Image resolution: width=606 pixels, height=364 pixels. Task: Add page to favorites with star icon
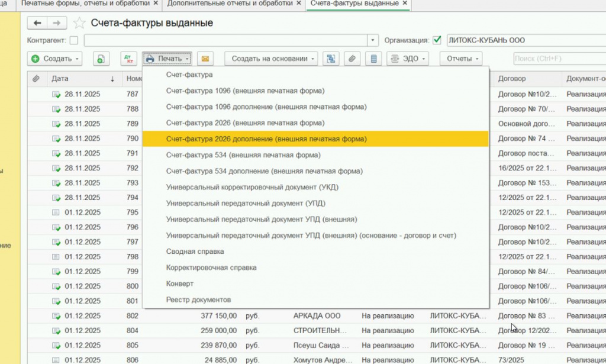click(79, 24)
